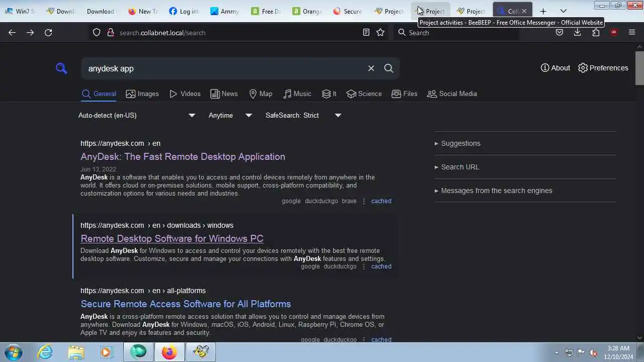Open the file explorer taskbar icon
This screenshot has width=644, height=362.
pos(76,352)
